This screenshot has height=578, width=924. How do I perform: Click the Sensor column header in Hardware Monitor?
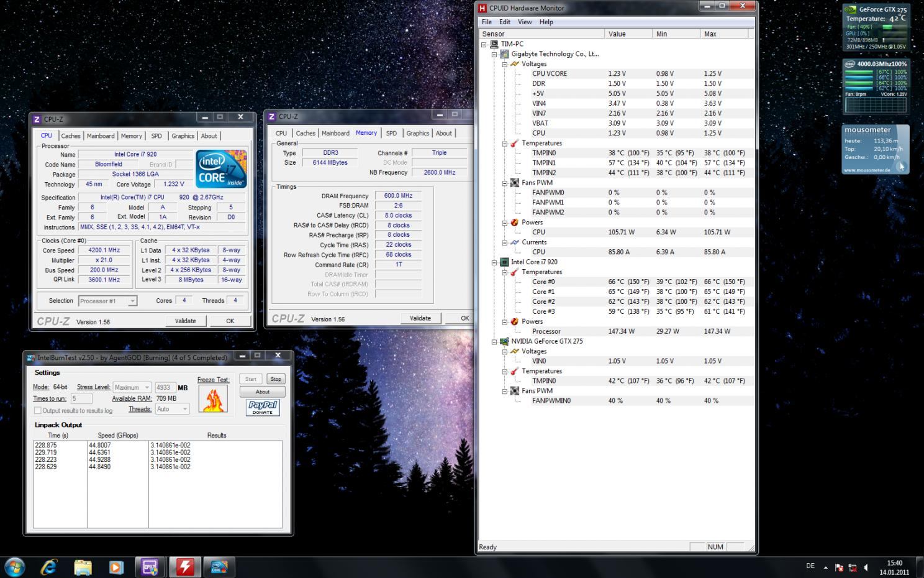542,34
